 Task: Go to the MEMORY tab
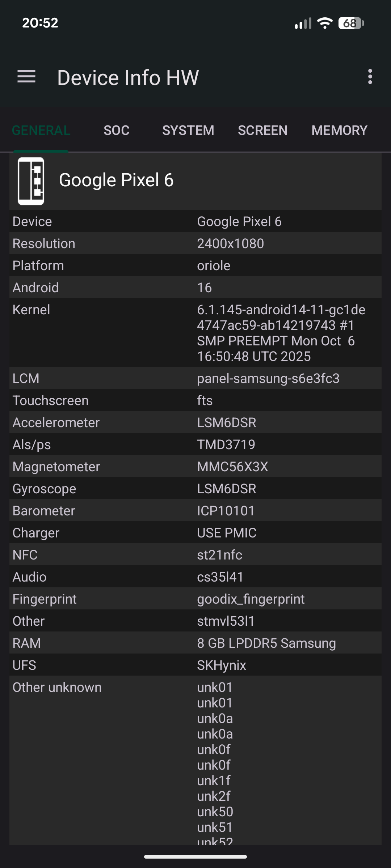point(339,130)
